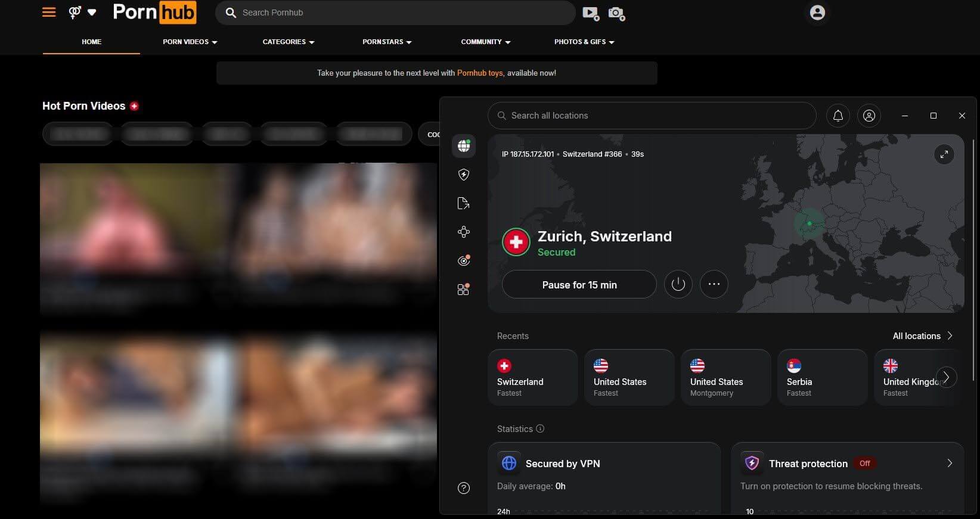Select the Switzerland Fastest recent location
Image resolution: width=980 pixels, height=519 pixels.
click(x=533, y=378)
